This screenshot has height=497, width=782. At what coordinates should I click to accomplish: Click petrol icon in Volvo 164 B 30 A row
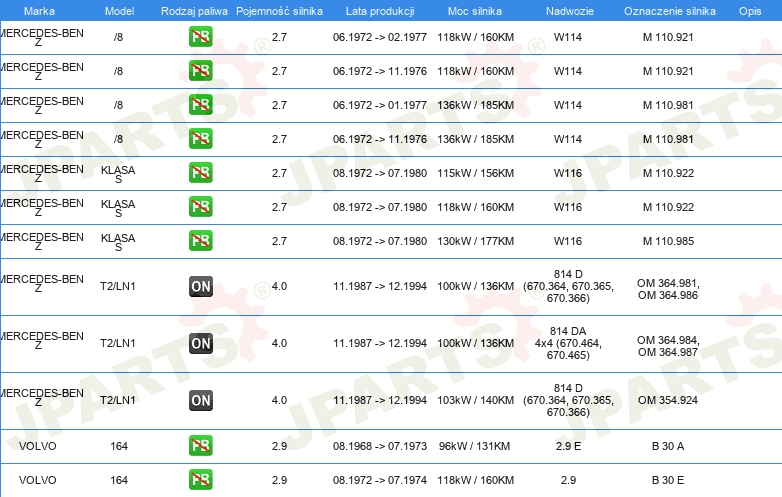(x=200, y=446)
